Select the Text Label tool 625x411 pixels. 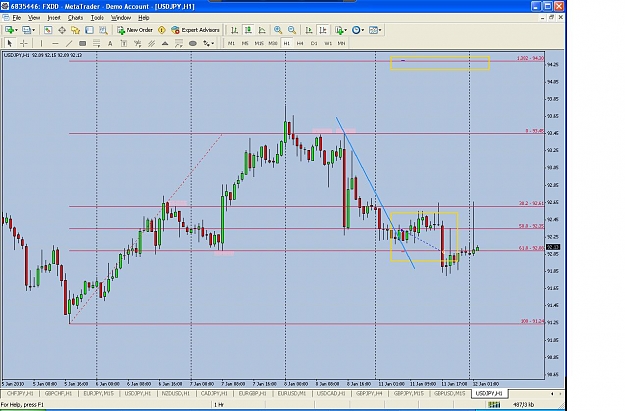click(x=124, y=43)
